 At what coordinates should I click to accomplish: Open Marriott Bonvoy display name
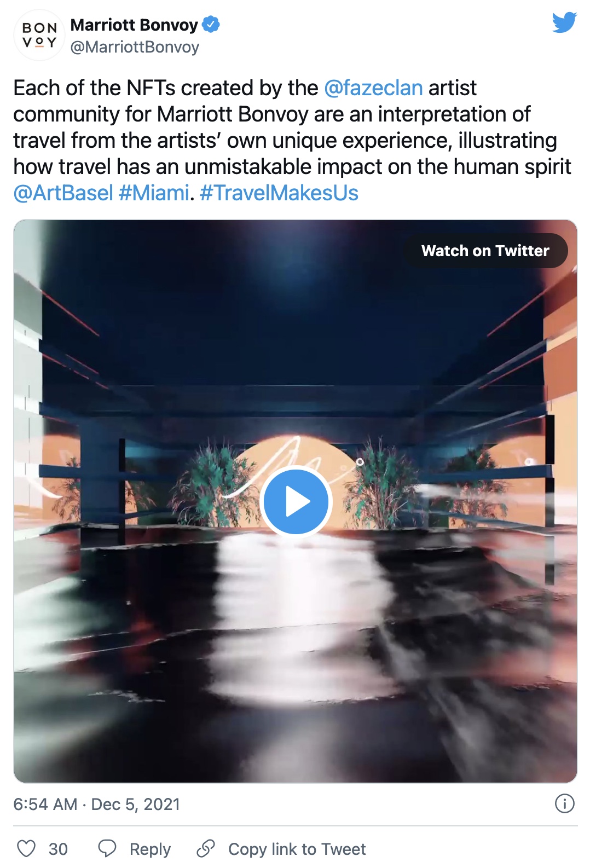point(134,25)
